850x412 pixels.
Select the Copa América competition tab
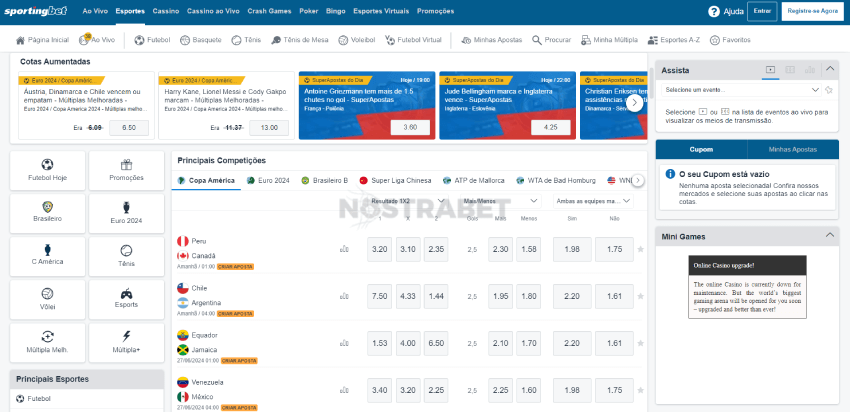206,181
